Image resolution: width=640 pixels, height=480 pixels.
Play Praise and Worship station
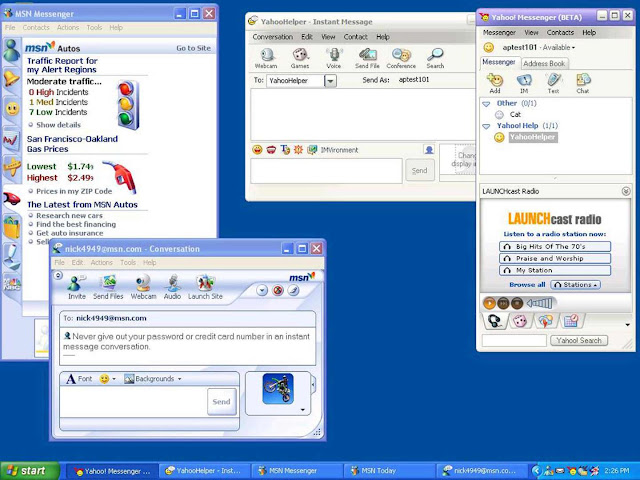coord(555,258)
